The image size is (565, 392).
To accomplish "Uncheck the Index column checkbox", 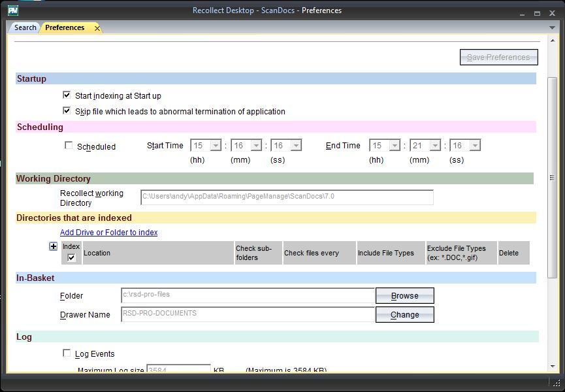I will tap(71, 257).
